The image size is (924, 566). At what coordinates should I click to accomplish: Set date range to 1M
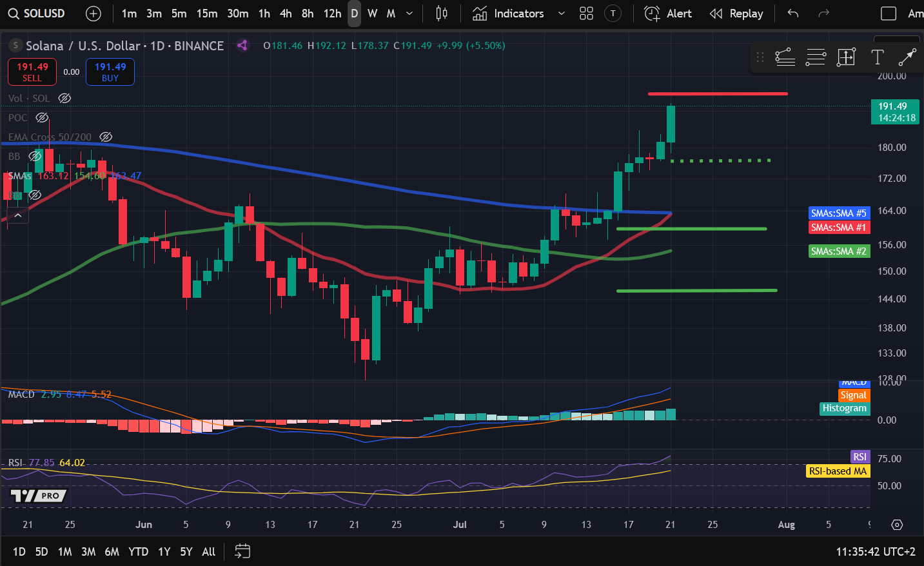click(65, 551)
